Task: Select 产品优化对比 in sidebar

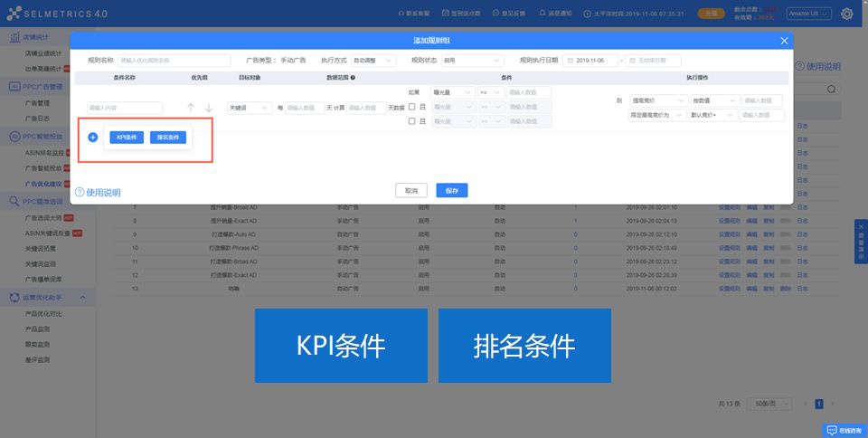Action: tap(43, 314)
